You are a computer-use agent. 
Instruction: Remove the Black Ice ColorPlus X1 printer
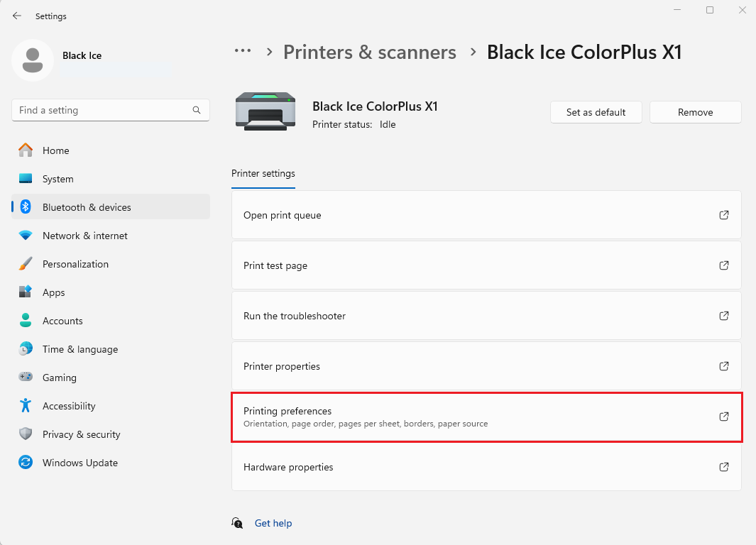(x=695, y=112)
